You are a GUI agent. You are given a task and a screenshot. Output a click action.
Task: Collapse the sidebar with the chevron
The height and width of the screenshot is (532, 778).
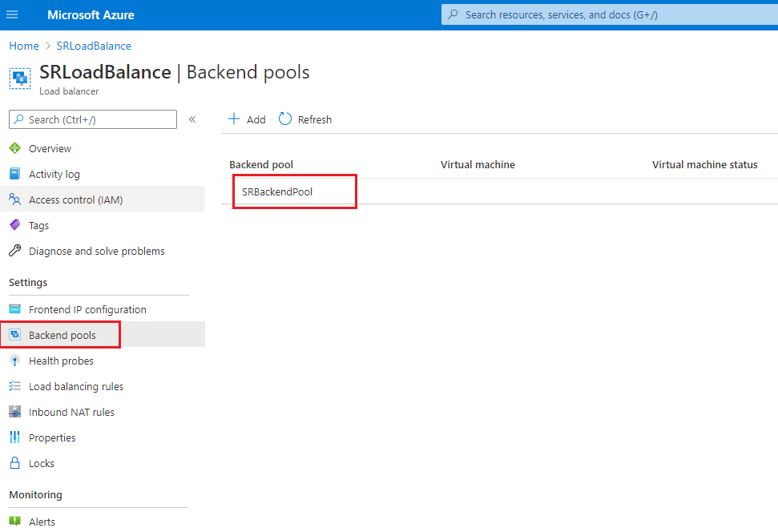(192, 119)
